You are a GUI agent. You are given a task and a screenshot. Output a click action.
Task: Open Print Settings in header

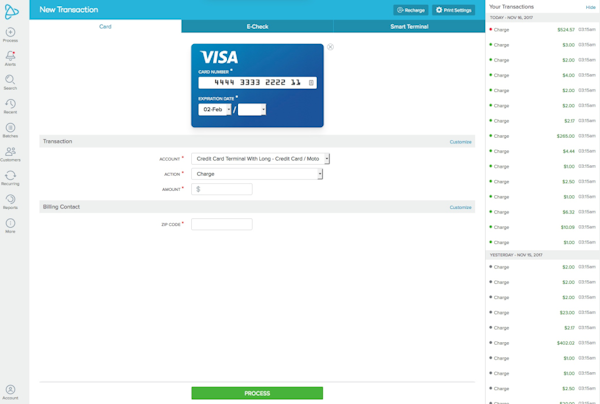(453, 10)
